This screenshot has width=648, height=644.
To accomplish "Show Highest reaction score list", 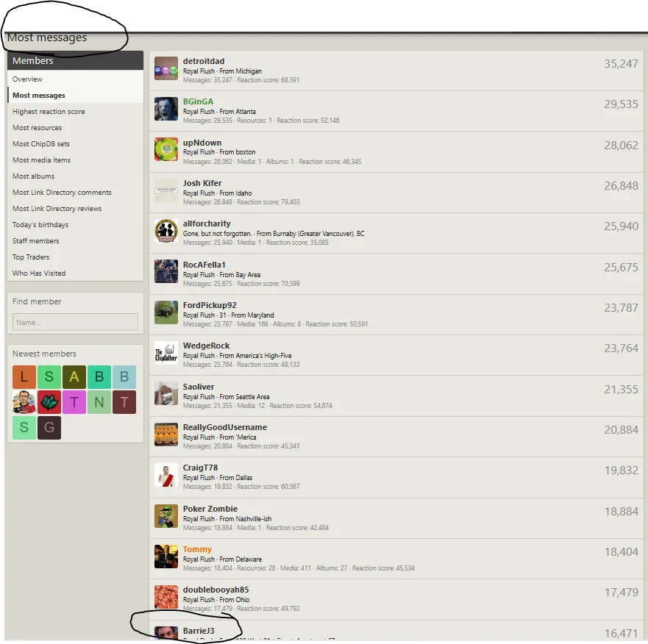I will (x=49, y=112).
